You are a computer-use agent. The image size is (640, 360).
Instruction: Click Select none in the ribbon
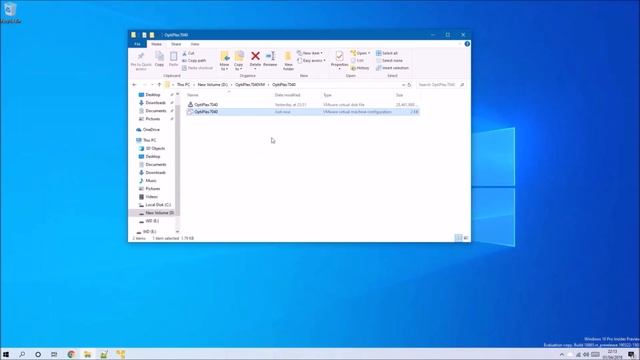tap(389, 60)
